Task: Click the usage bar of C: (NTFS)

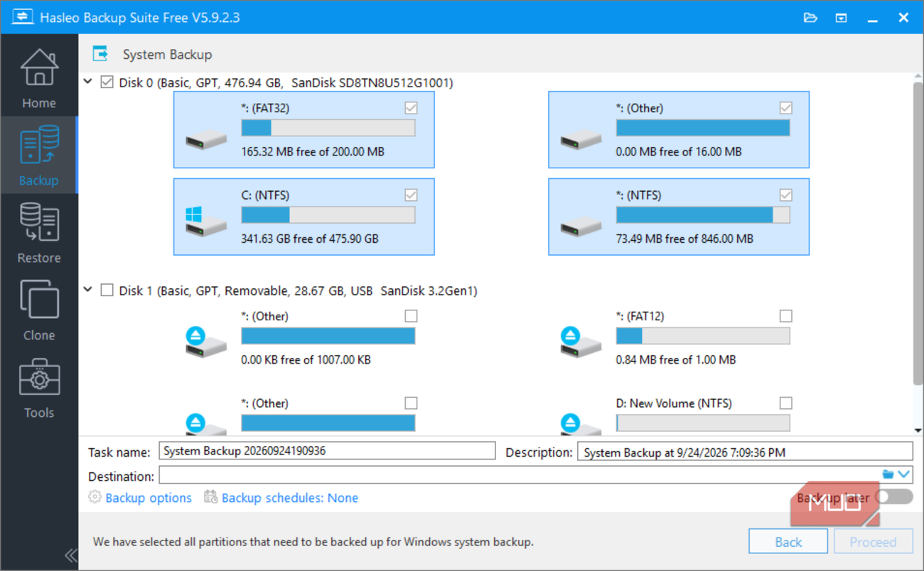Action: pyautogui.click(x=328, y=215)
